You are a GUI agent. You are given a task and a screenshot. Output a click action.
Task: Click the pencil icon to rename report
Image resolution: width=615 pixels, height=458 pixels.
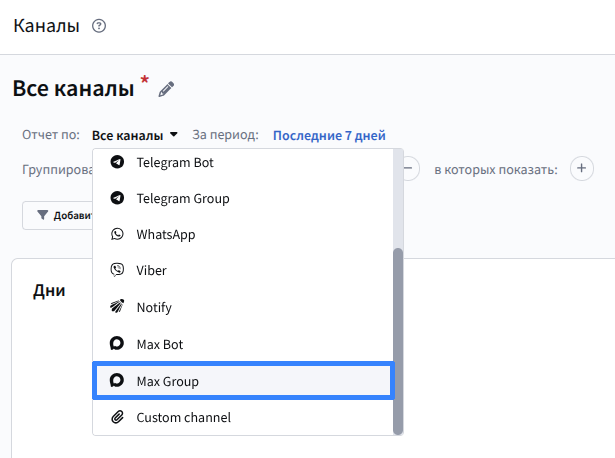[166, 89]
